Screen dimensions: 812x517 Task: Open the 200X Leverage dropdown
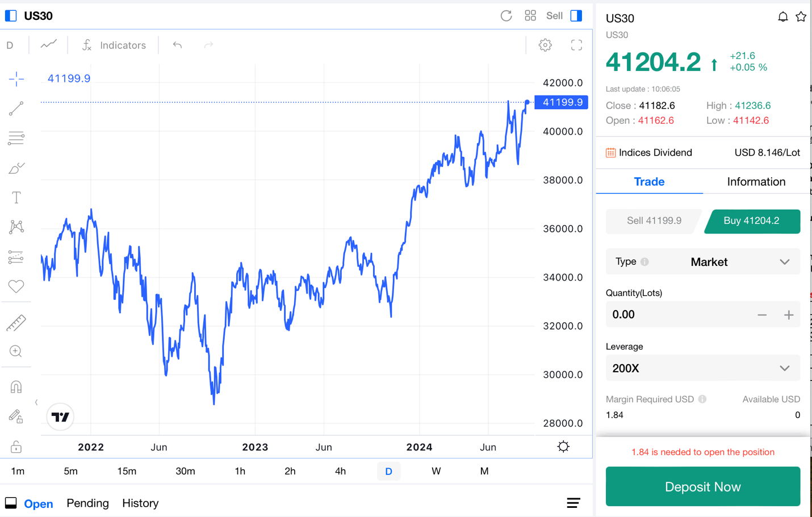[x=784, y=368]
